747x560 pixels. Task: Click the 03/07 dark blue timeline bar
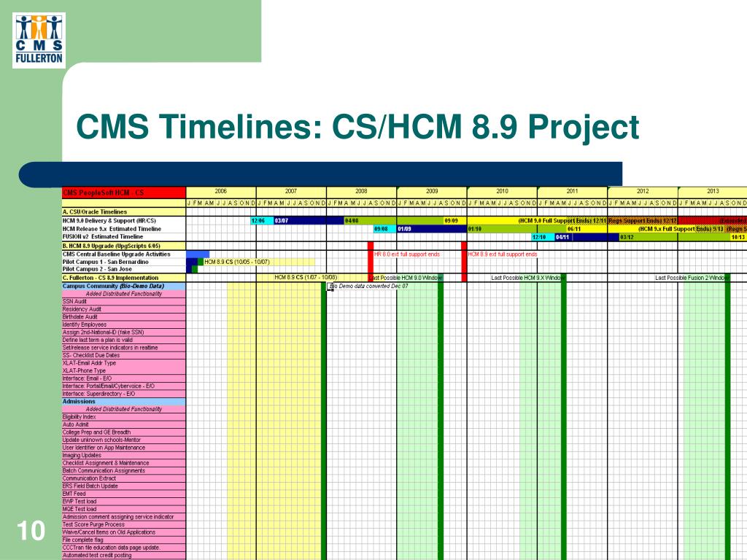pos(309,221)
